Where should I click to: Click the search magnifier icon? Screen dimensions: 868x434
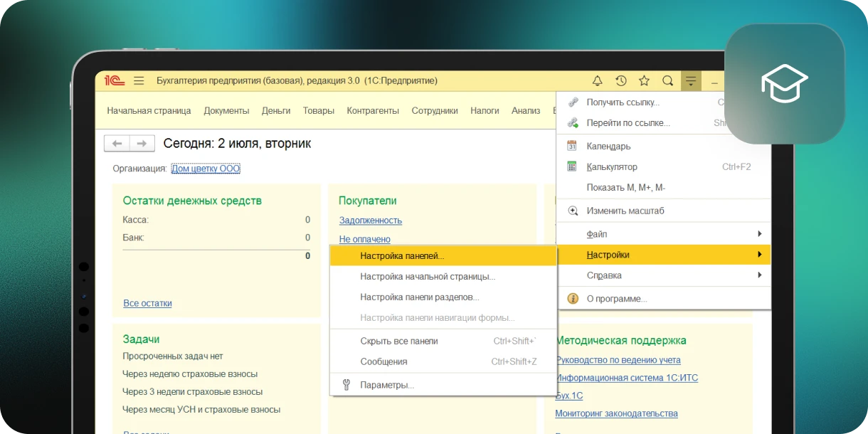click(667, 81)
